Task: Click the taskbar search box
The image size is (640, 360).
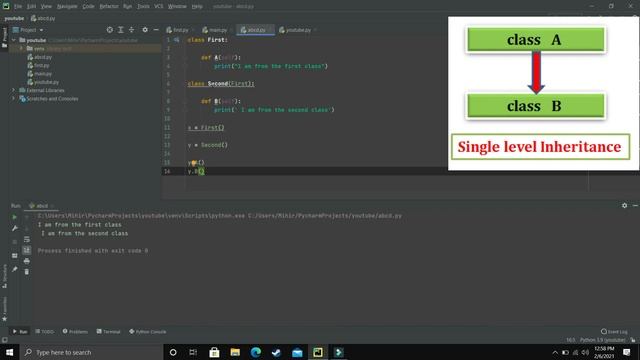Action: click(x=91, y=352)
